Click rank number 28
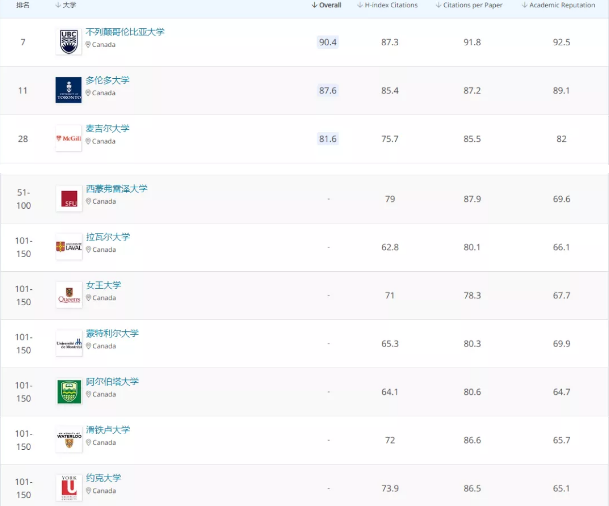 [23, 139]
